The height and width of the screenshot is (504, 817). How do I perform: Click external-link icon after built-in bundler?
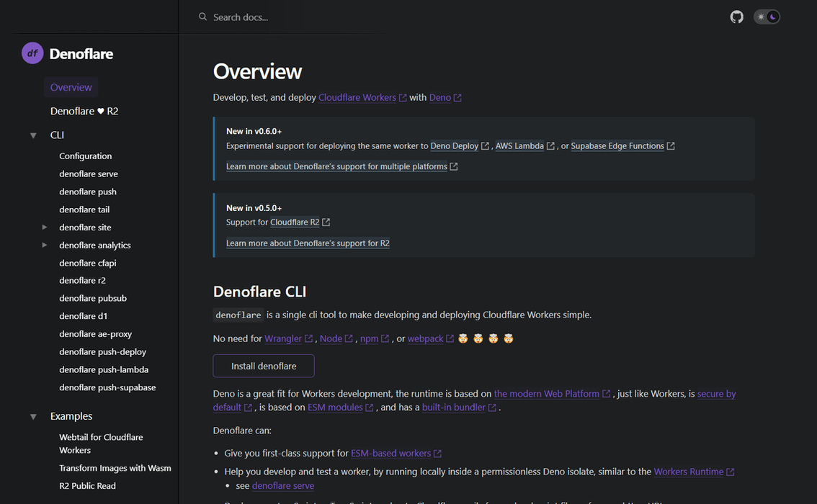pos(492,408)
